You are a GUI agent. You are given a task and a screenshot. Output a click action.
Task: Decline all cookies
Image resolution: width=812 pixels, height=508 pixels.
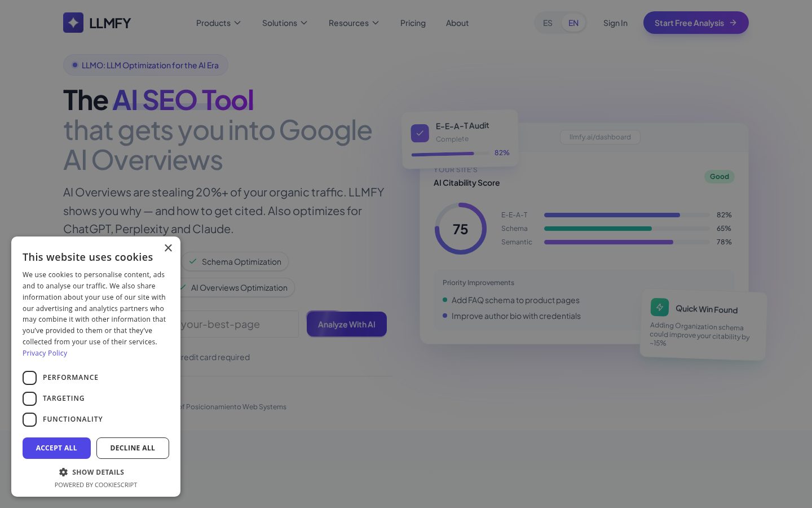tap(133, 448)
